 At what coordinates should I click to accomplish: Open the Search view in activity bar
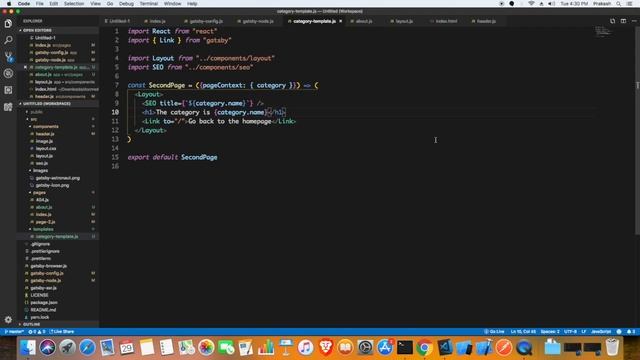pos(8,40)
